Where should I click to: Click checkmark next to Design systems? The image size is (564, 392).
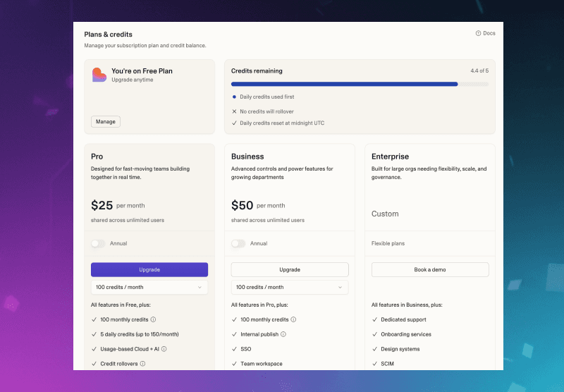(x=374, y=349)
